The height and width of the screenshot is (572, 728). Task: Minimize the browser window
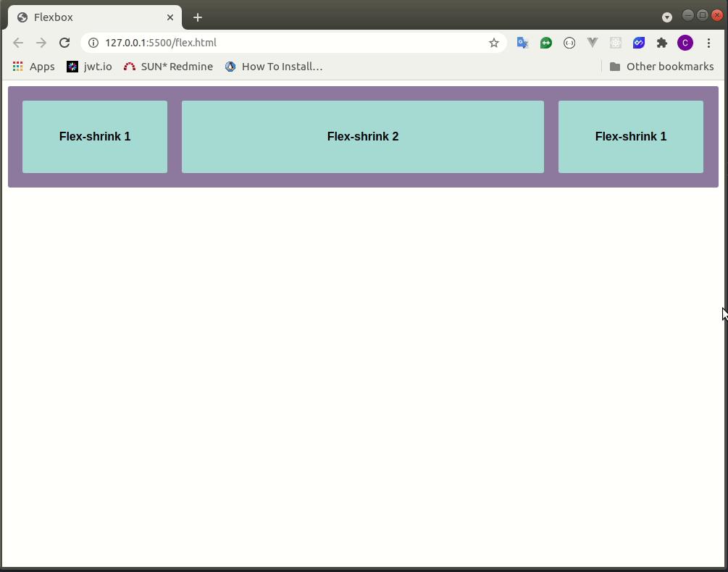[688, 15]
